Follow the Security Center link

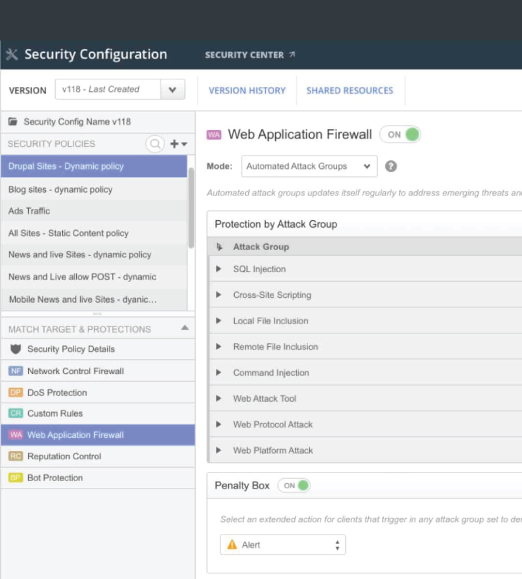pos(250,55)
